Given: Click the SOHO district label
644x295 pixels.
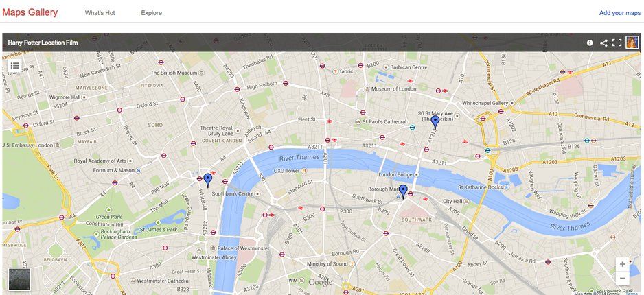Looking at the screenshot, I should click(155, 125).
